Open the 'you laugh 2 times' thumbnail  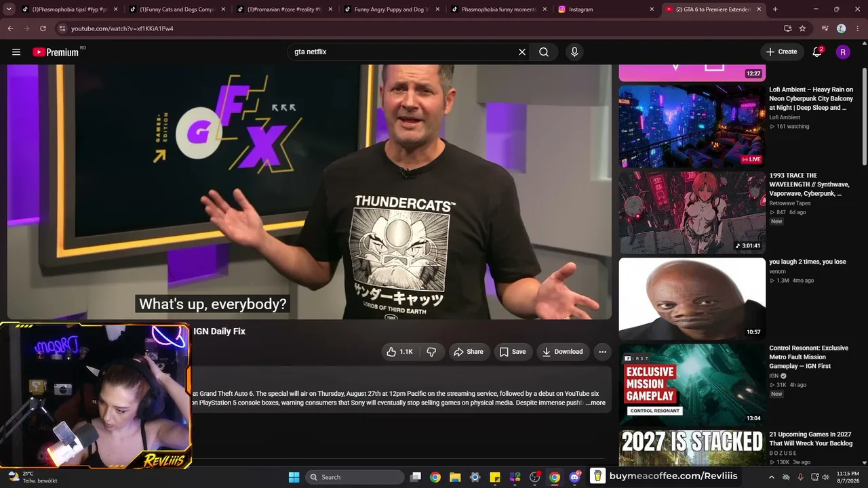pyautogui.click(x=692, y=298)
